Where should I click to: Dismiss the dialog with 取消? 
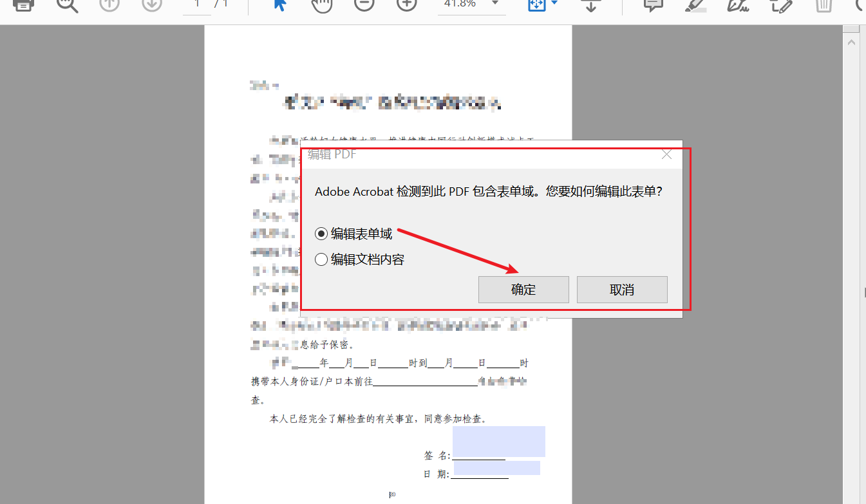tap(622, 290)
